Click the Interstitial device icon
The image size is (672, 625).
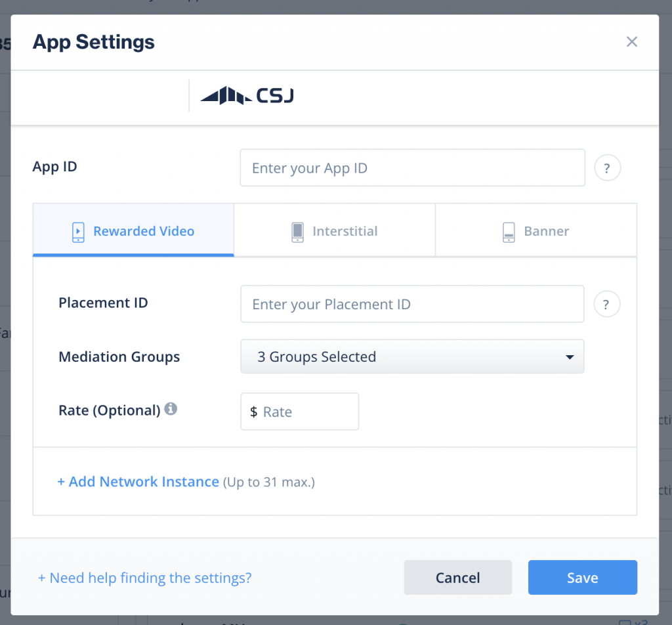coord(297,231)
